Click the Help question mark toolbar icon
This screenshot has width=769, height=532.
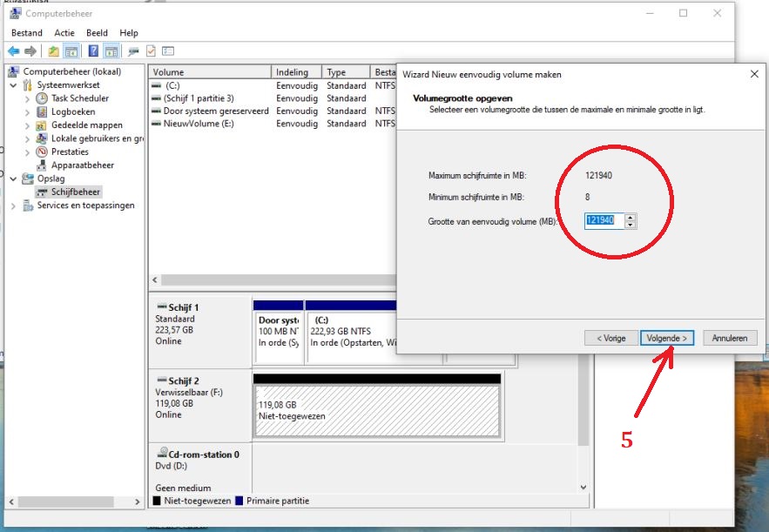pyautogui.click(x=92, y=51)
